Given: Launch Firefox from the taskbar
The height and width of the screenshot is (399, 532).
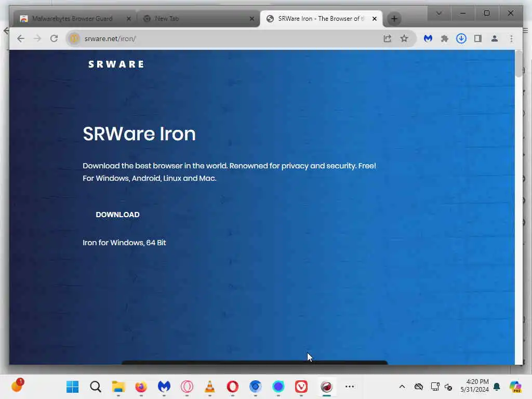Looking at the screenshot, I should 141,387.
